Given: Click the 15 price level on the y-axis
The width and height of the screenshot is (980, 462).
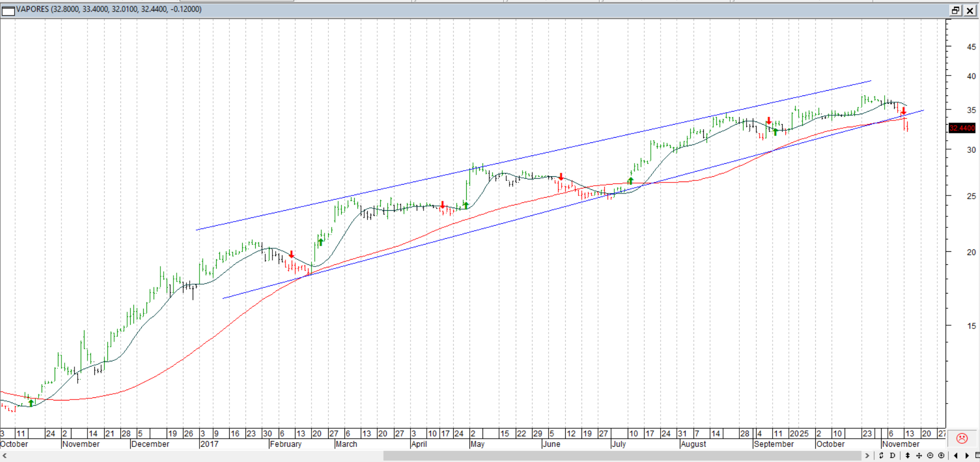Looking at the screenshot, I should point(971,326).
